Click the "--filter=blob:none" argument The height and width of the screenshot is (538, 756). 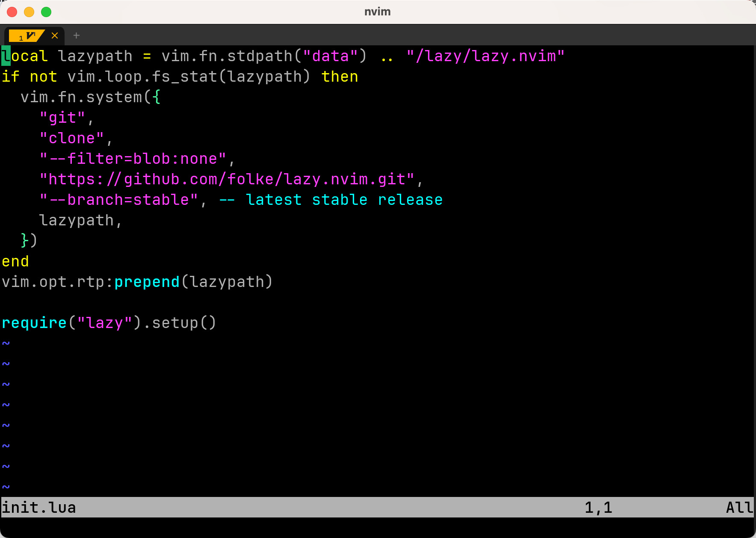[133, 159]
